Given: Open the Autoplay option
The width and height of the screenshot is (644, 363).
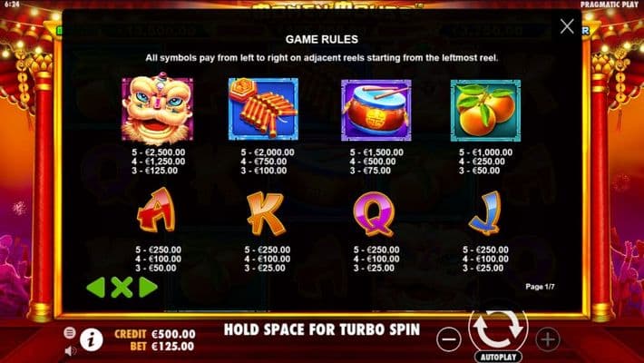Looking at the screenshot, I should [x=498, y=357].
